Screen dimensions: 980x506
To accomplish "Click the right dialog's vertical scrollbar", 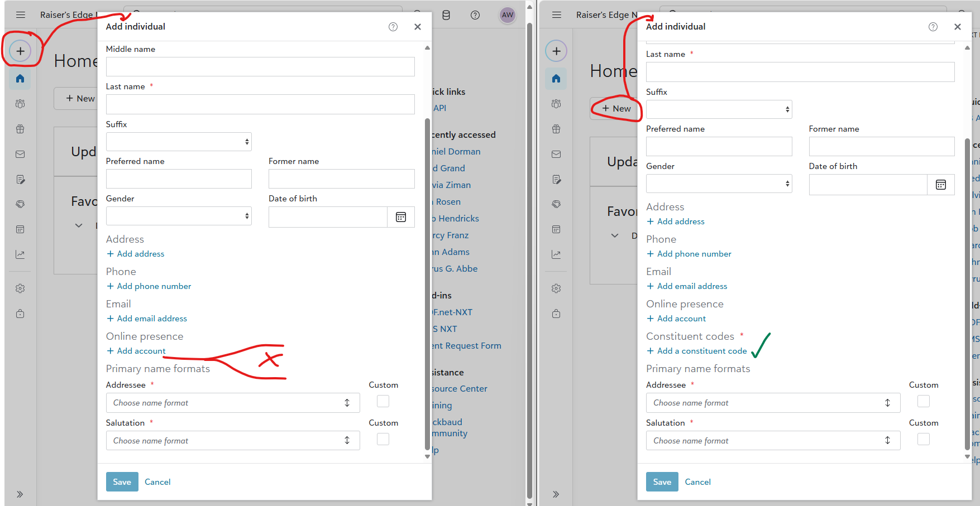I will [x=968, y=293].
